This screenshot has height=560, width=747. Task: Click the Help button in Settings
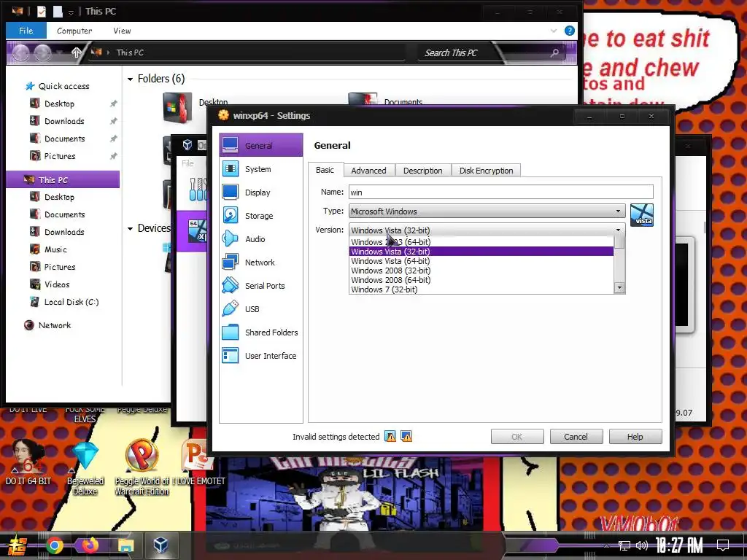635,437
